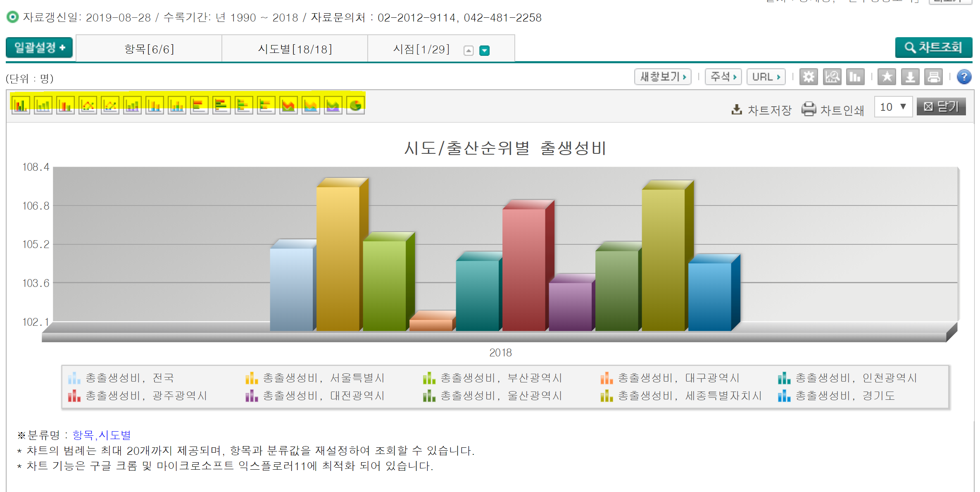Screen dimensions: 980x492
Task: Open the 시도별[18/18] tab
Action: coord(295,49)
